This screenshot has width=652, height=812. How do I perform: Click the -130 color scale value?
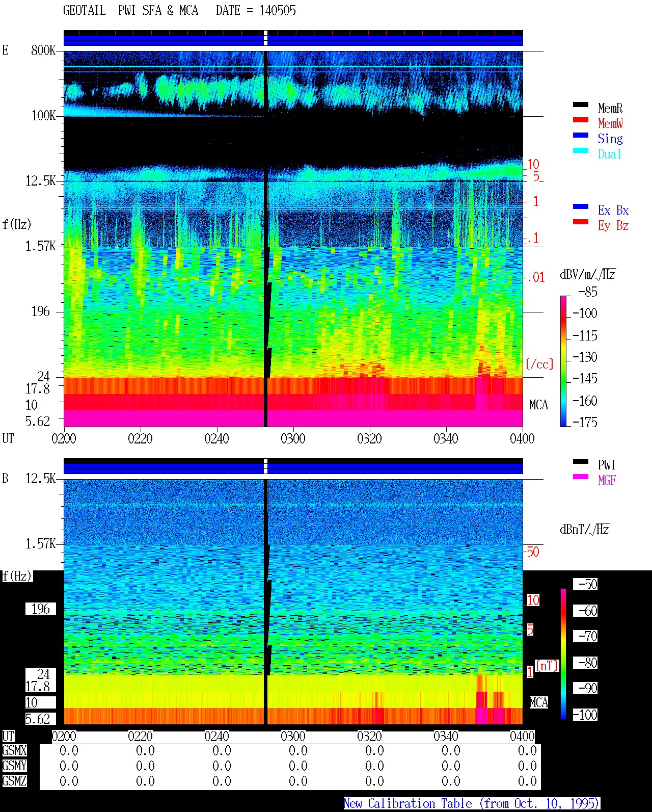585,357
